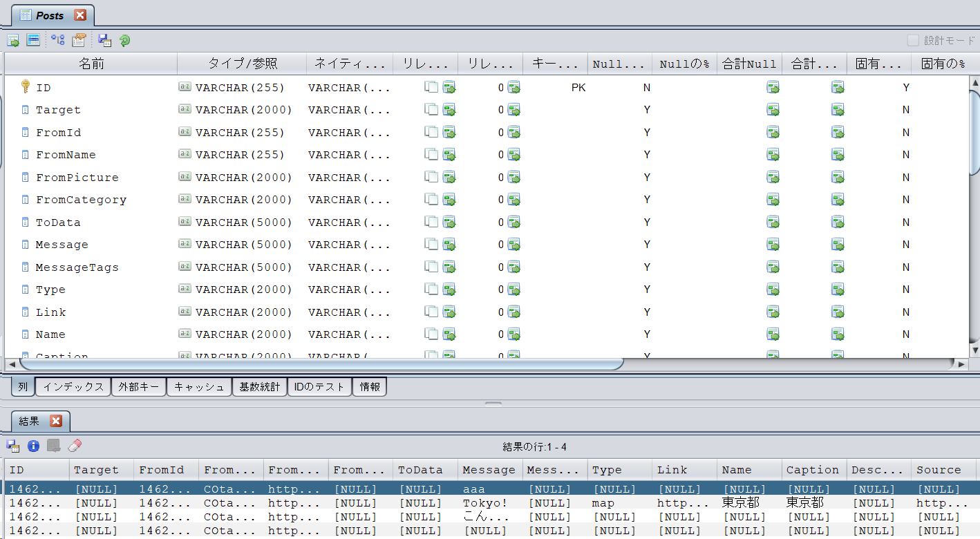Click the gold key icon beside ID
The height and width of the screenshot is (539, 980).
click(26, 86)
